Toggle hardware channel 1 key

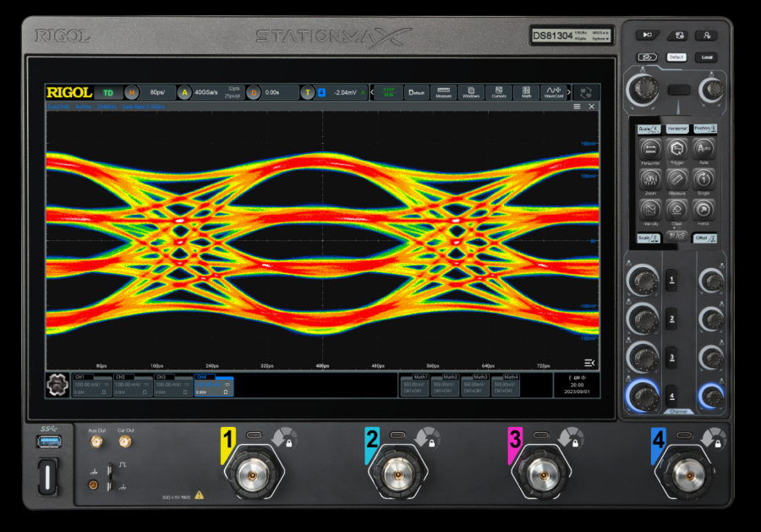(x=671, y=280)
